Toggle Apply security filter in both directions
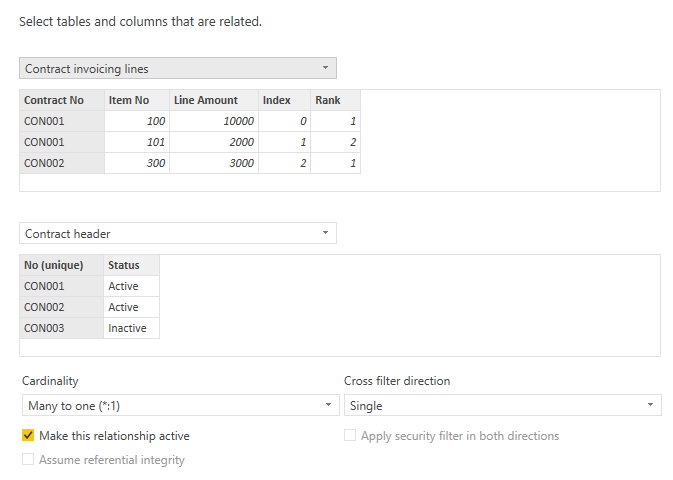 (x=350, y=435)
